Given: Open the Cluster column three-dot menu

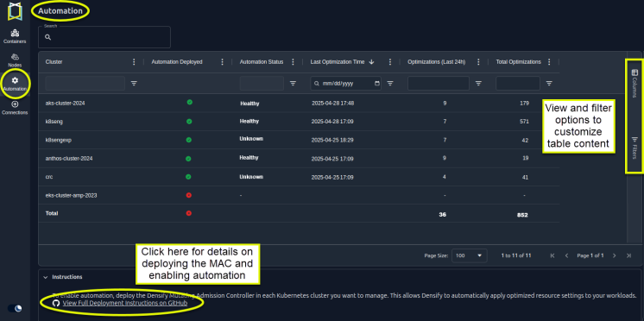Looking at the screenshot, I should tap(134, 62).
